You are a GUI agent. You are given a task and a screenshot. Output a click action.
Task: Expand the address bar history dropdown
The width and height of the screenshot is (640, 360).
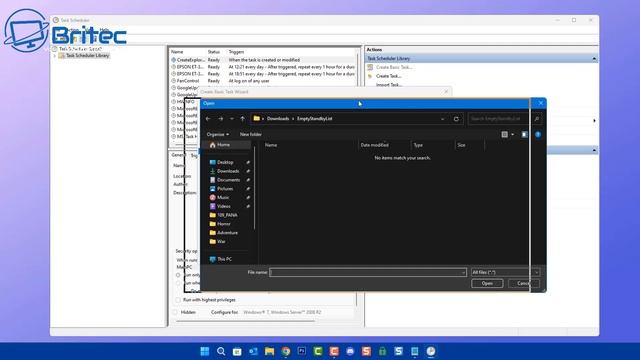pos(442,119)
